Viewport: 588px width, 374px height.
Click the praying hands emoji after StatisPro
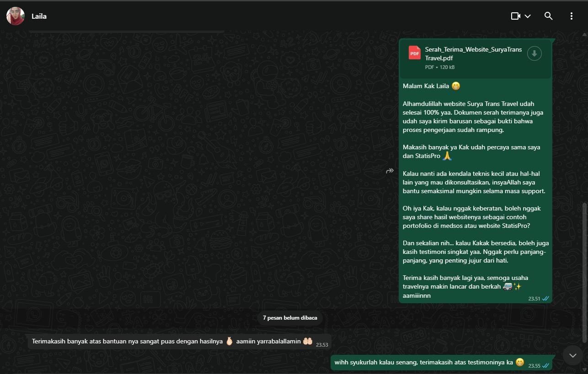[x=447, y=156]
